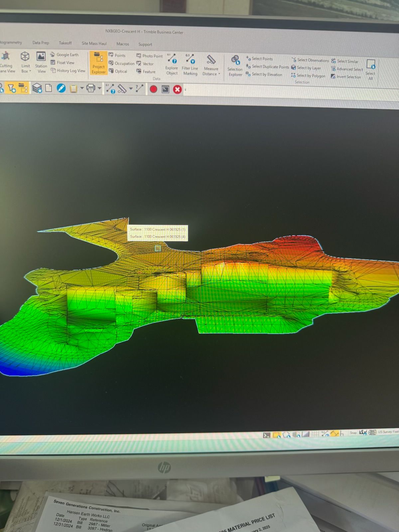
Task: Click Google Earth in the ribbon
Action: click(x=67, y=55)
